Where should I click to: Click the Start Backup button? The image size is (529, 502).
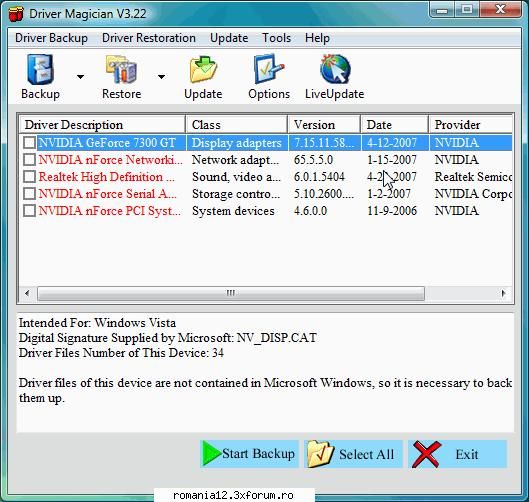[x=250, y=454]
